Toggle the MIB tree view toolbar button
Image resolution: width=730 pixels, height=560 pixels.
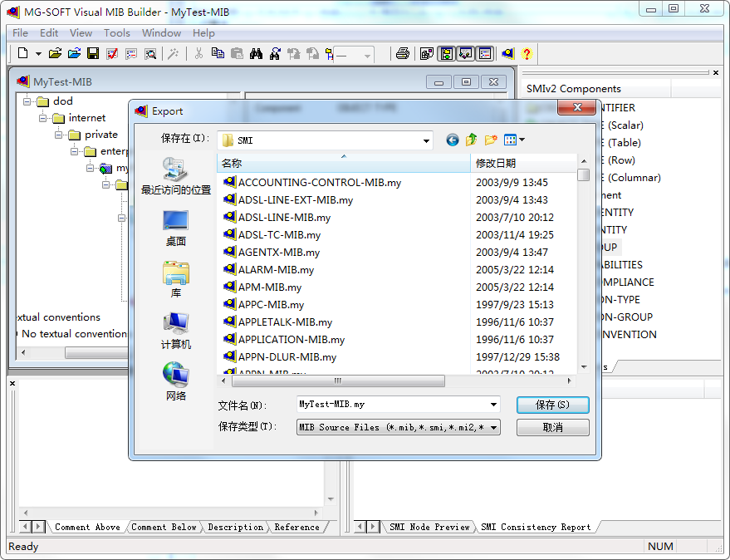[x=446, y=52]
